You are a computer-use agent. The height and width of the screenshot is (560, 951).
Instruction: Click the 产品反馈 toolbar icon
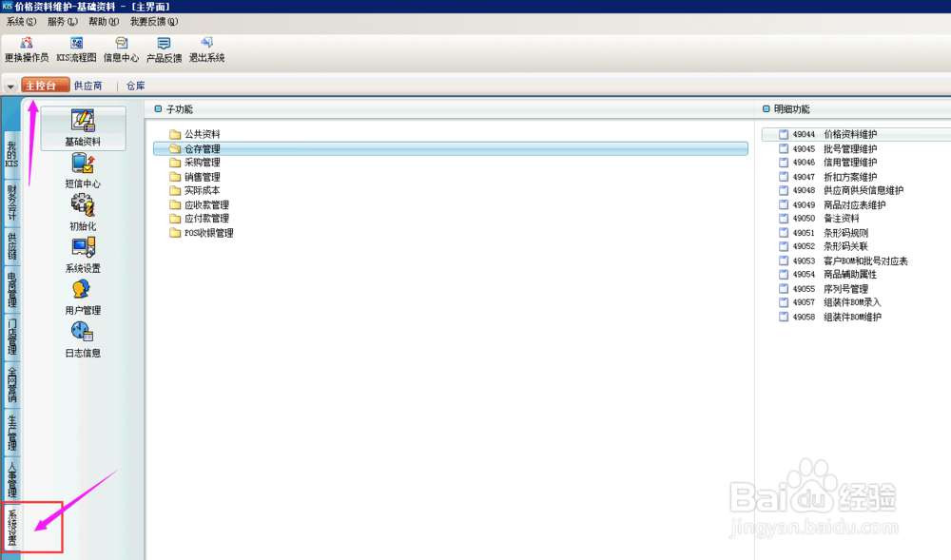tap(164, 43)
